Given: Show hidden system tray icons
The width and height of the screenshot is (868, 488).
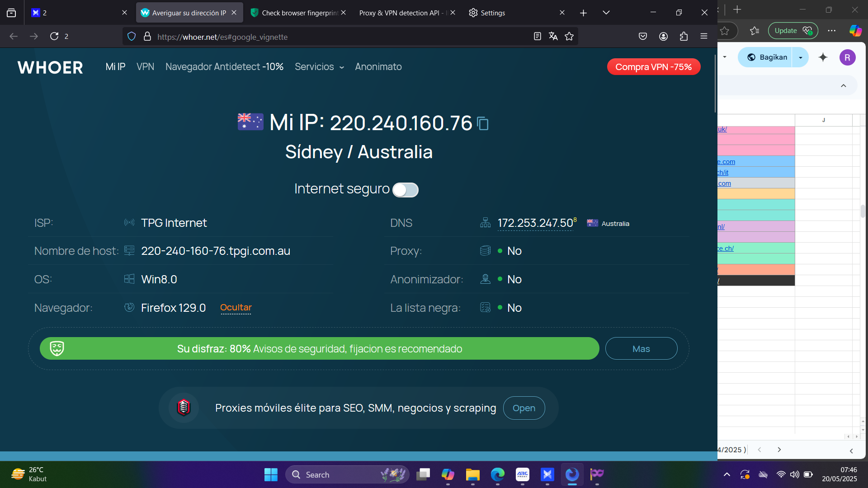Looking at the screenshot, I should [x=726, y=474].
